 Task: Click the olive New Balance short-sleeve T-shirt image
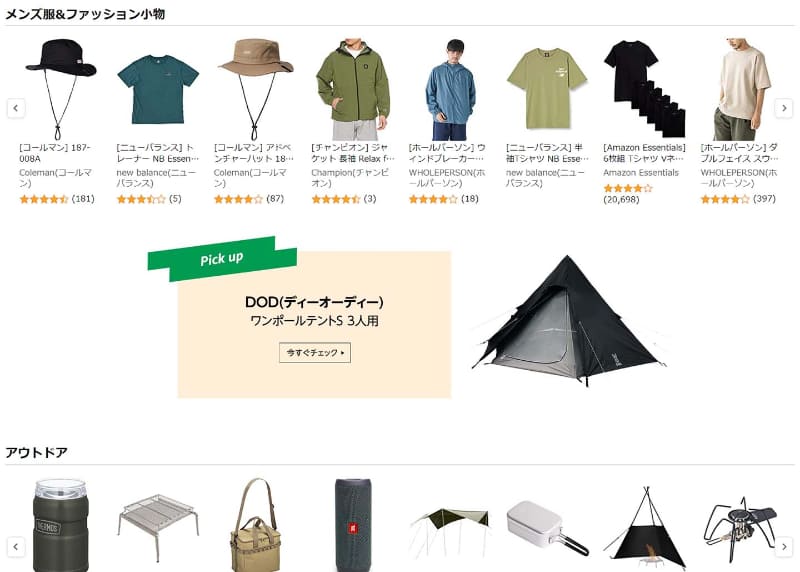[546, 88]
